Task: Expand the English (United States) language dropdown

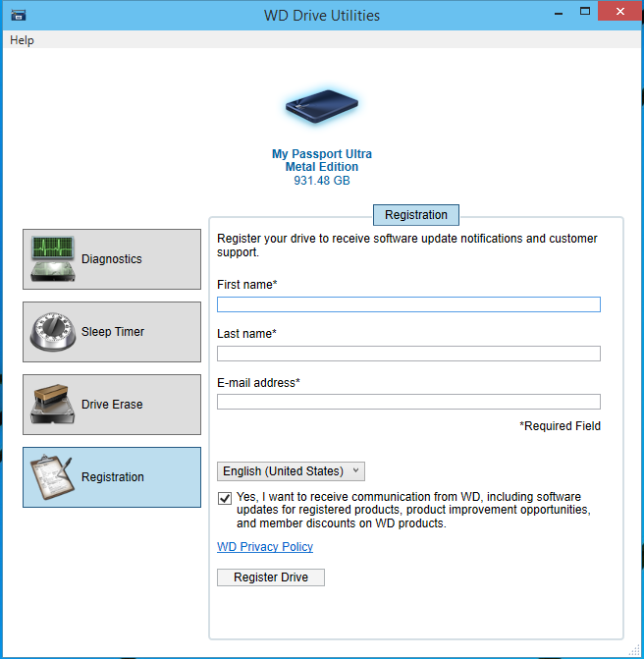Action: coord(291,471)
